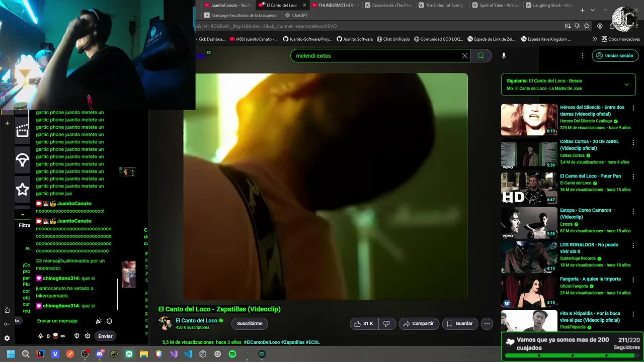Image resolution: width=644 pixels, height=362 pixels.
Task: Open options for Fangoria video
Action: click(x=633, y=280)
